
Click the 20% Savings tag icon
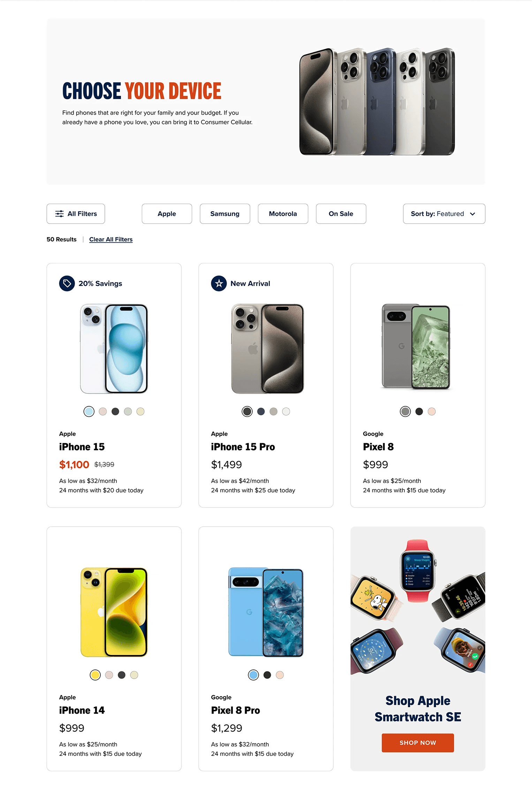tap(67, 284)
